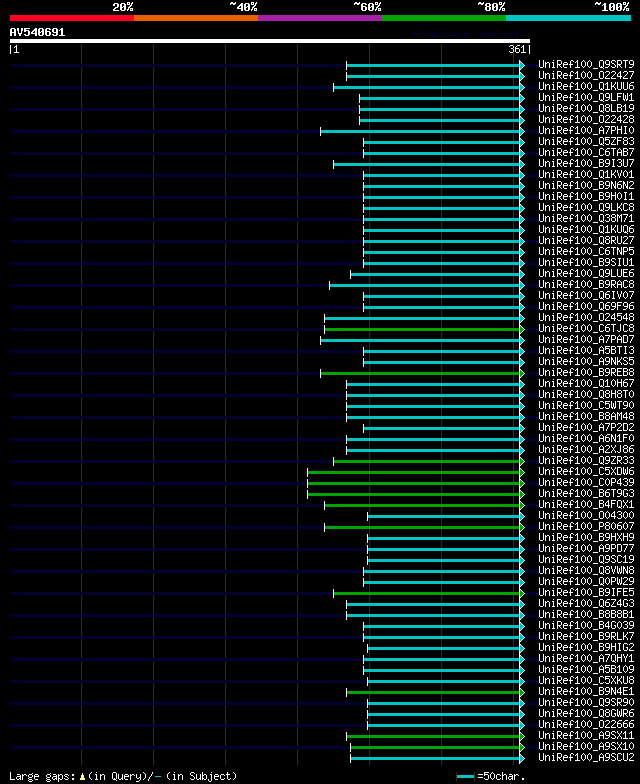Screen dimensions: 640x784
Task: Select the UniRef100_C6TNP5 label
Action: [x=586, y=252]
